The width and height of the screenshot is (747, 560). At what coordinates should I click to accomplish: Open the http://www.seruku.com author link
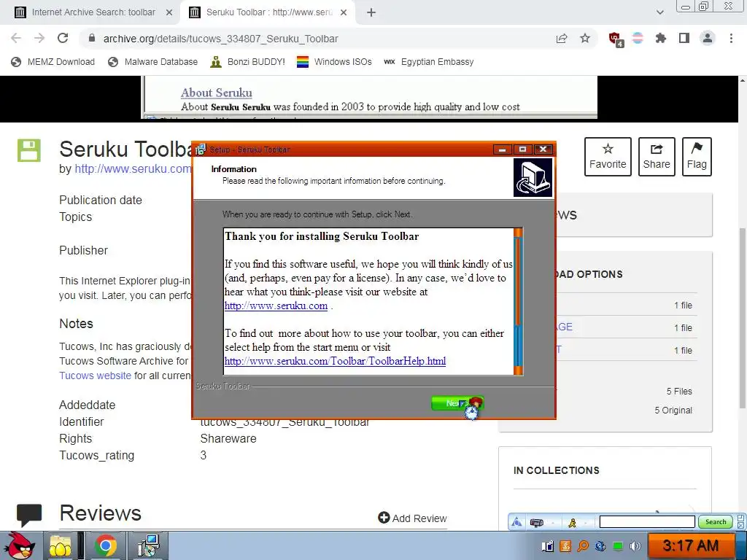[133, 168]
